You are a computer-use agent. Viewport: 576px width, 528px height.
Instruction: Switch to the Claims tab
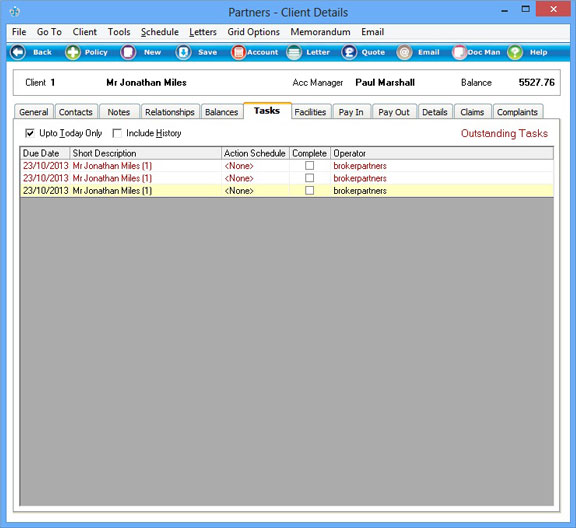472,112
